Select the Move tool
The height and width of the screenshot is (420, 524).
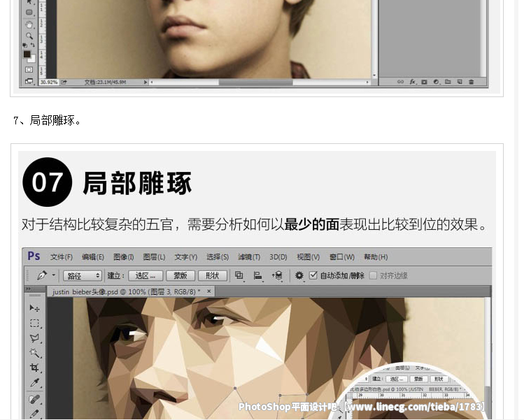pyautogui.click(x=34, y=307)
